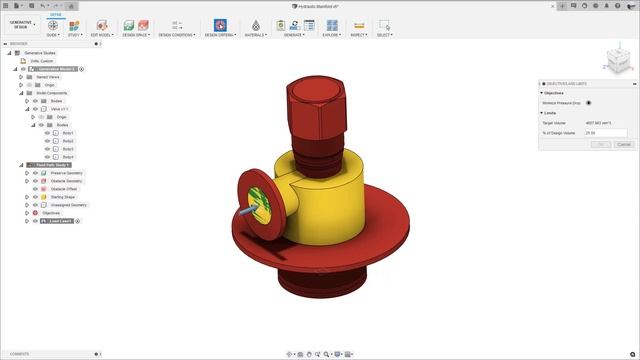Undo the last action

tap(43, 6)
